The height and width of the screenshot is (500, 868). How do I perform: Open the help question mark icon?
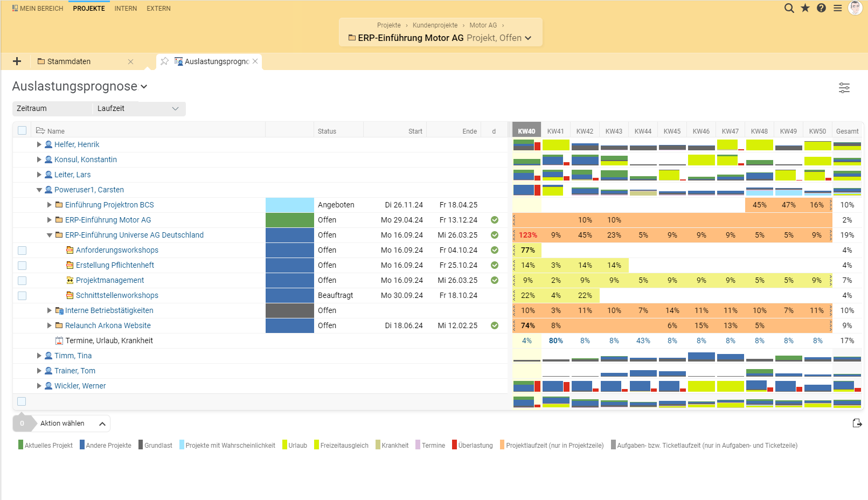pos(821,8)
